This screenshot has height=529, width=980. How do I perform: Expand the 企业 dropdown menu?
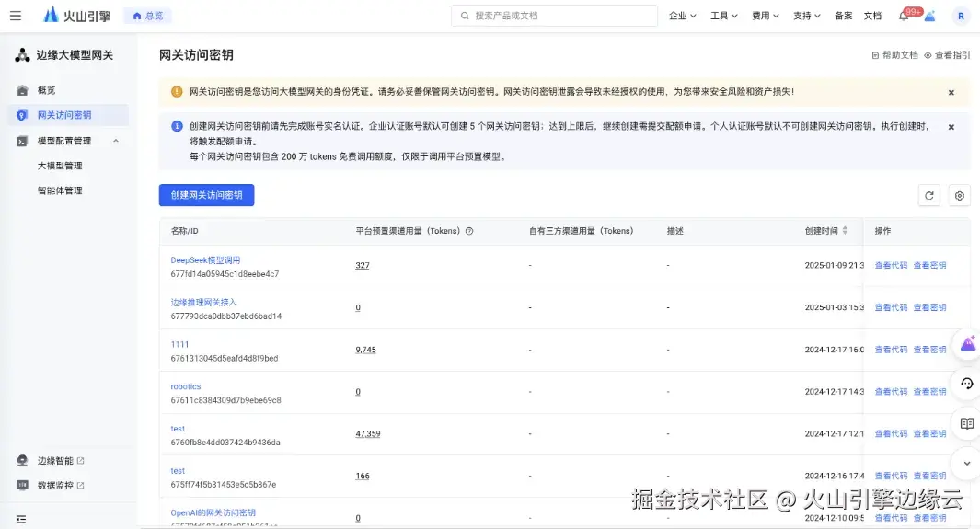pos(682,16)
